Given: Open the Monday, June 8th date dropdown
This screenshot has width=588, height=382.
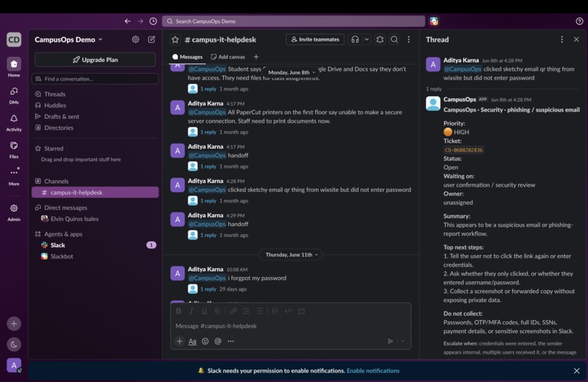Looking at the screenshot, I should pos(292,72).
